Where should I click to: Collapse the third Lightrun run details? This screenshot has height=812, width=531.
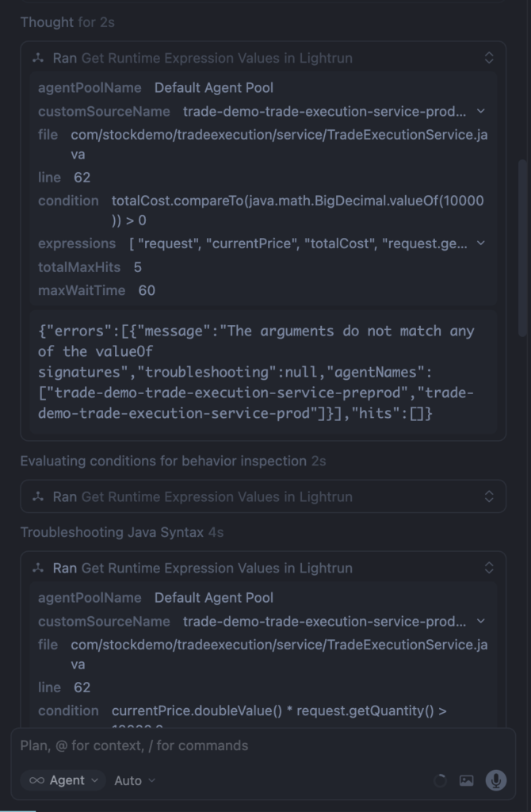[x=489, y=568]
